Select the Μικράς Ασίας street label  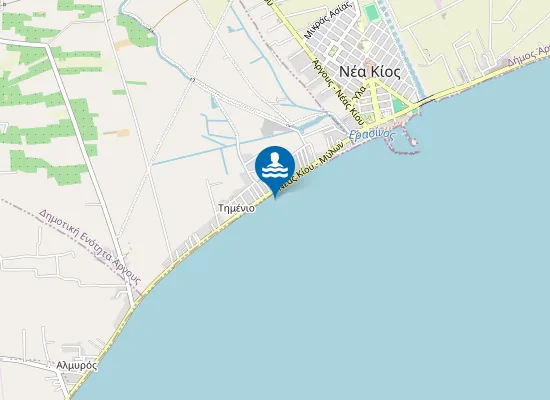[327, 21]
